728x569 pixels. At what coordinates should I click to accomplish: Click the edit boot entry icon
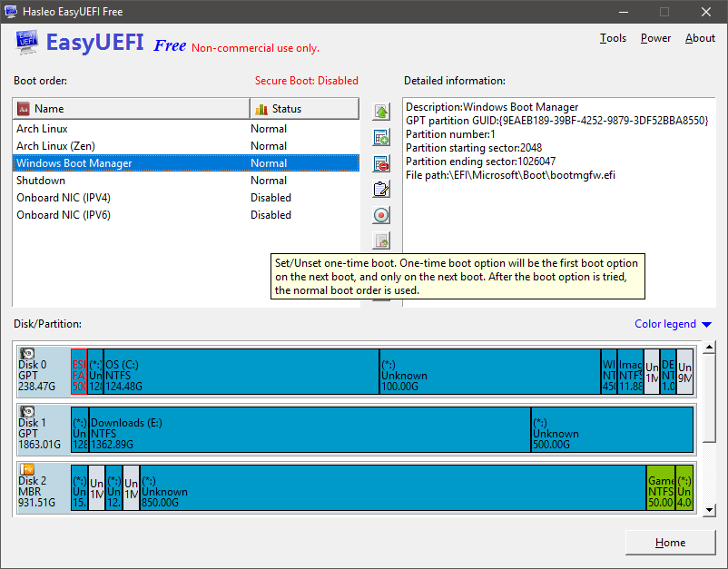point(381,190)
